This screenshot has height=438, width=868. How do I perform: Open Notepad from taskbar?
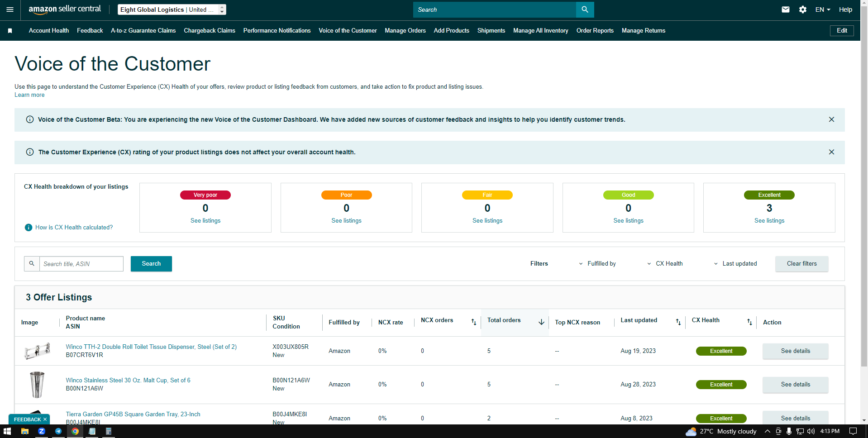pyautogui.click(x=92, y=431)
